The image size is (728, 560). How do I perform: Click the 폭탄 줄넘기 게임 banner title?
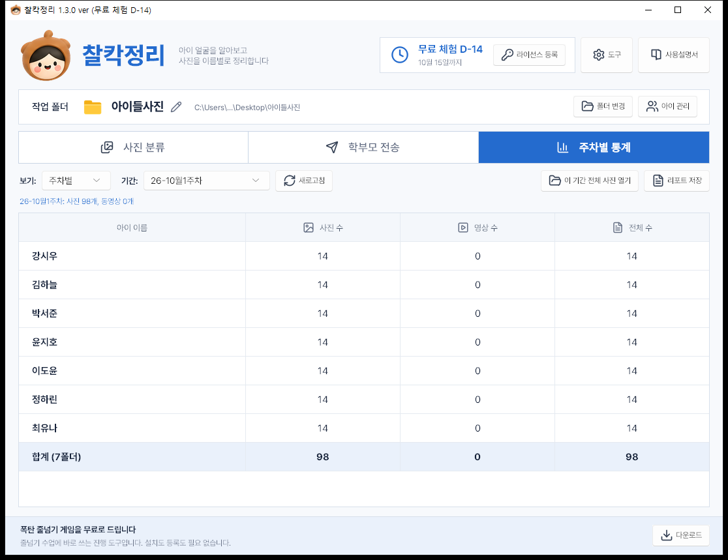click(78, 529)
